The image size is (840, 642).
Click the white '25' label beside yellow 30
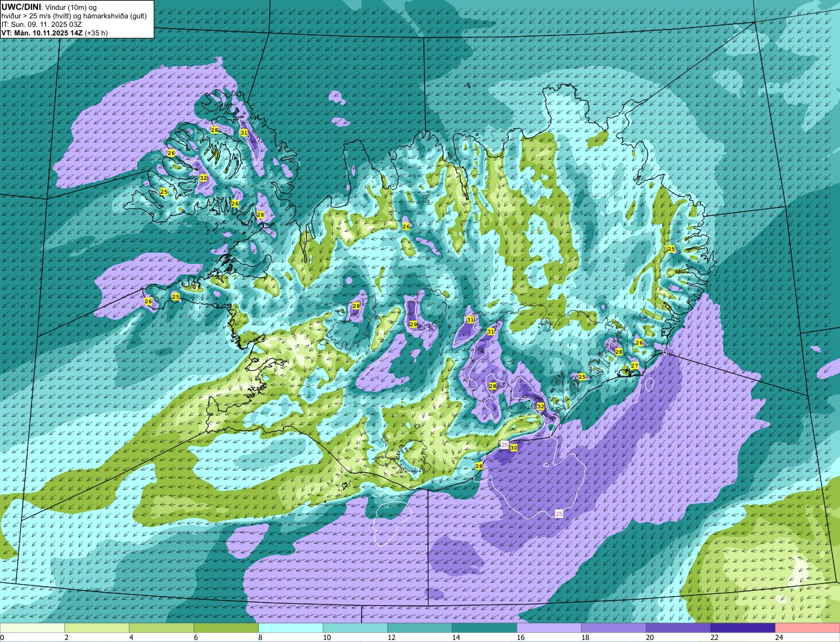tap(504, 445)
